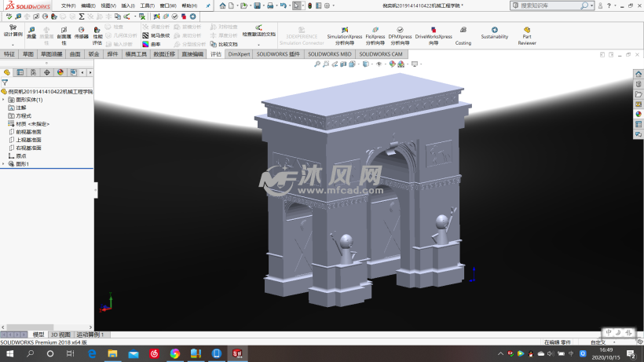644x362 pixels.
Task: Open 性能评估 performance evaluation
Action: coord(97,35)
